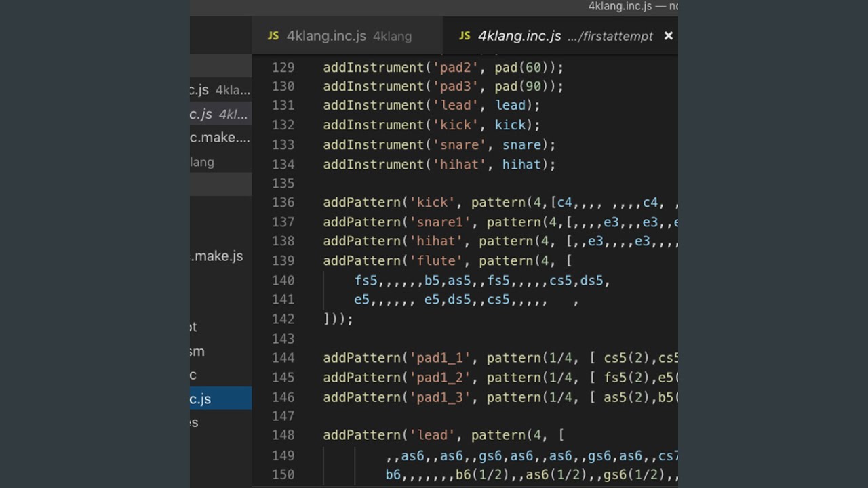This screenshot has height=488, width=868.
Task: Click the 'sm' item in sidebar
Action: pyautogui.click(x=197, y=351)
